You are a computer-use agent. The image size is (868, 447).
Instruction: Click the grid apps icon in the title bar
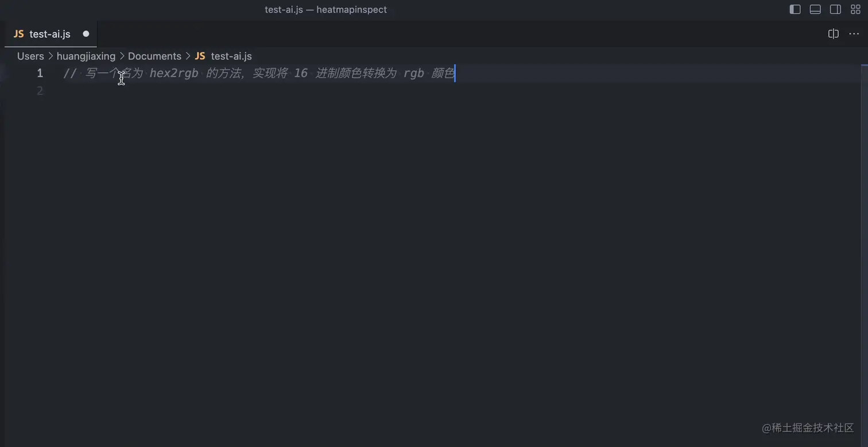click(x=855, y=9)
